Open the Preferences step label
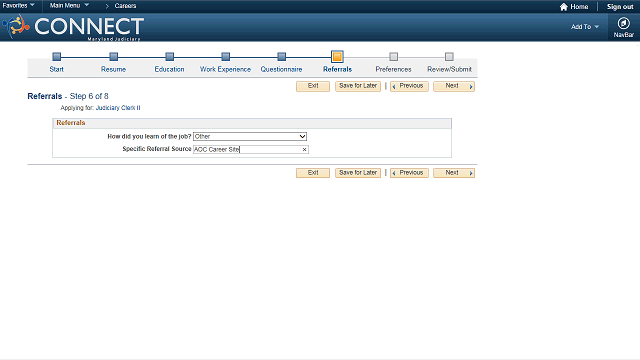Screen dimensions: 640x360 [x=393, y=69]
